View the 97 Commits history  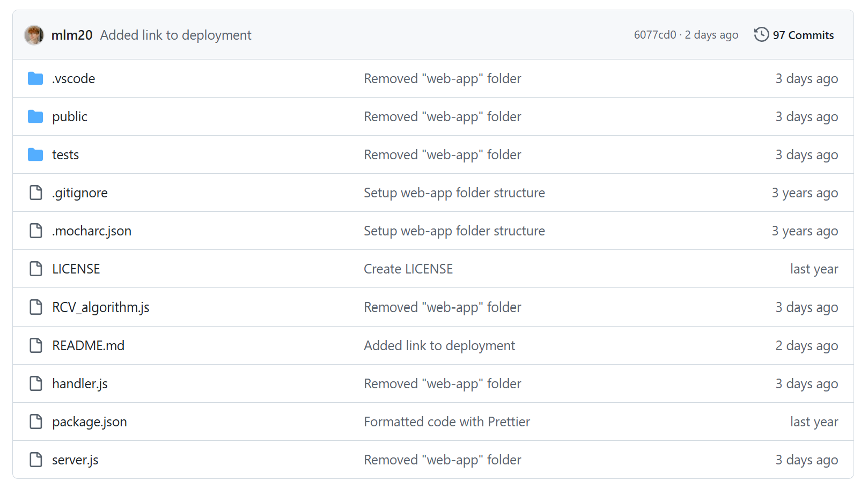pos(803,35)
